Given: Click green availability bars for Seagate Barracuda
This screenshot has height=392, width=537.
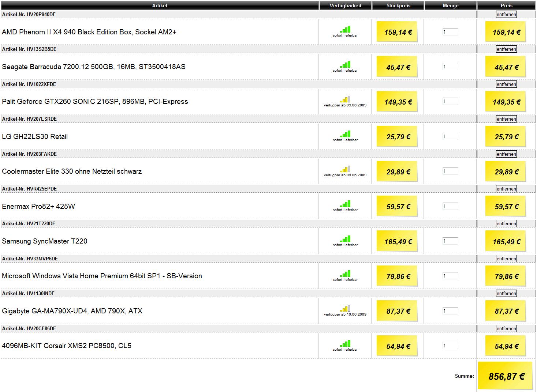Looking at the screenshot, I should point(345,64).
